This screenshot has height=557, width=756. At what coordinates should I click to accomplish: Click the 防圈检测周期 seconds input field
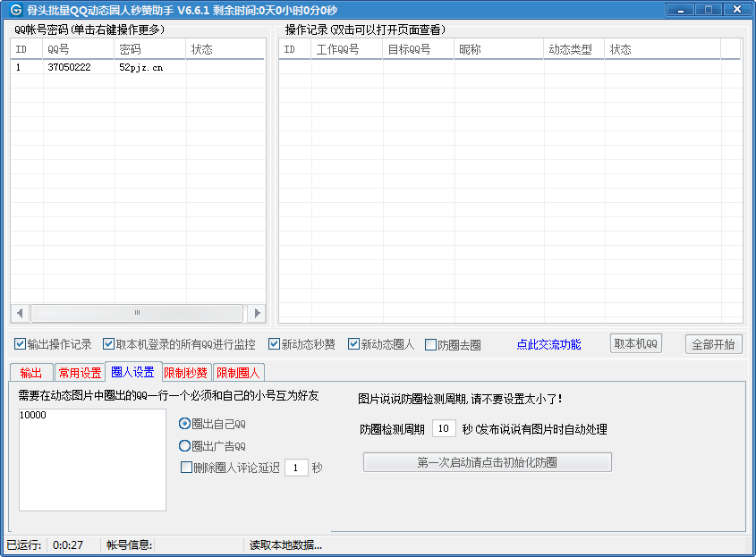[444, 429]
